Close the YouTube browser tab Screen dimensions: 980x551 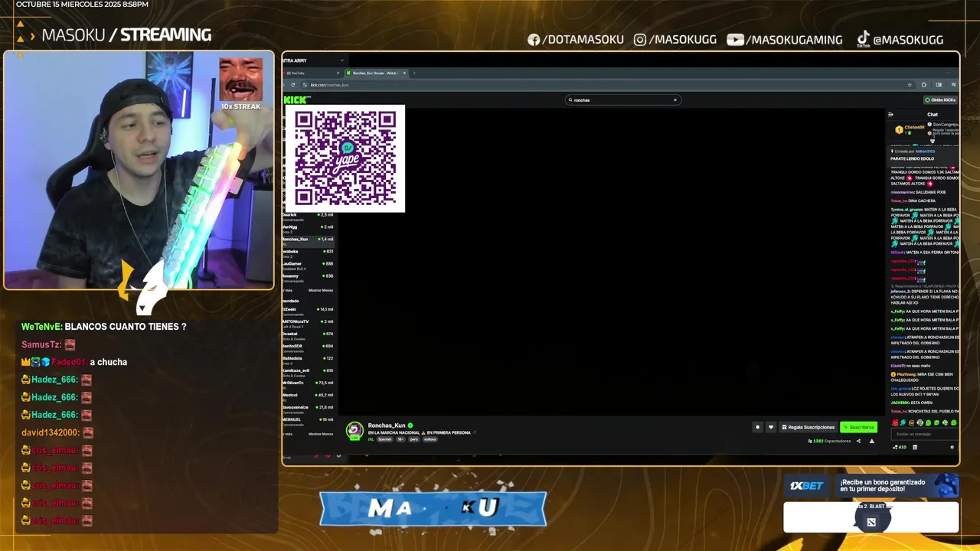tap(338, 73)
